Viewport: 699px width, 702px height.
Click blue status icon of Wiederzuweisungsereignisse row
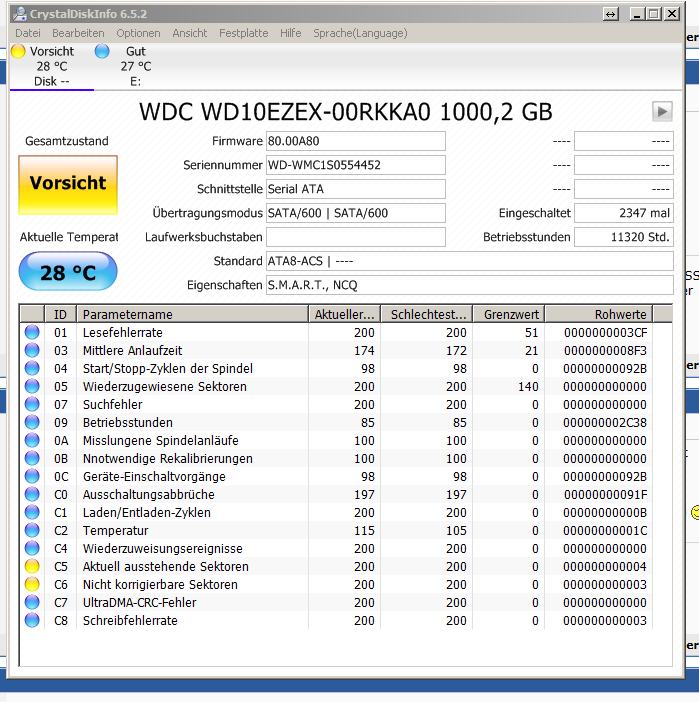pyautogui.click(x=32, y=548)
